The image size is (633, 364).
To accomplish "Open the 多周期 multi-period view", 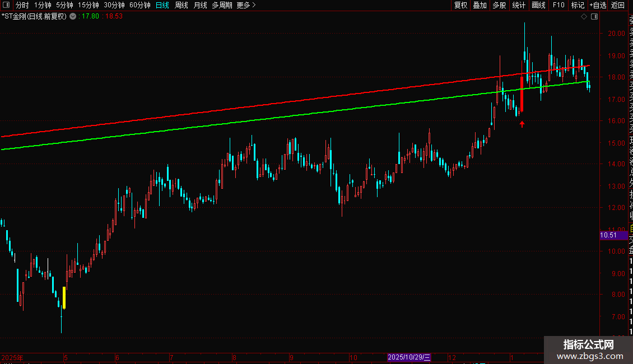I will coord(222,5).
